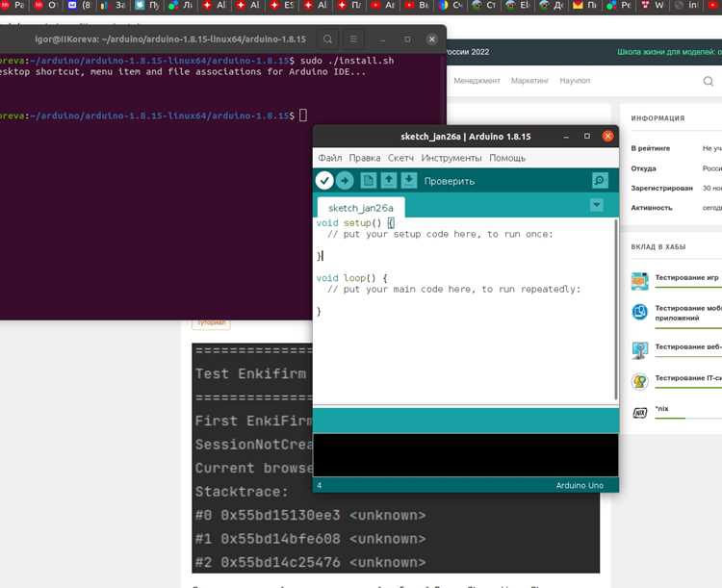The width and height of the screenshot is (722, 588).
Task: Click the mobile apps testing hub icon
Action: pos(639,312)
